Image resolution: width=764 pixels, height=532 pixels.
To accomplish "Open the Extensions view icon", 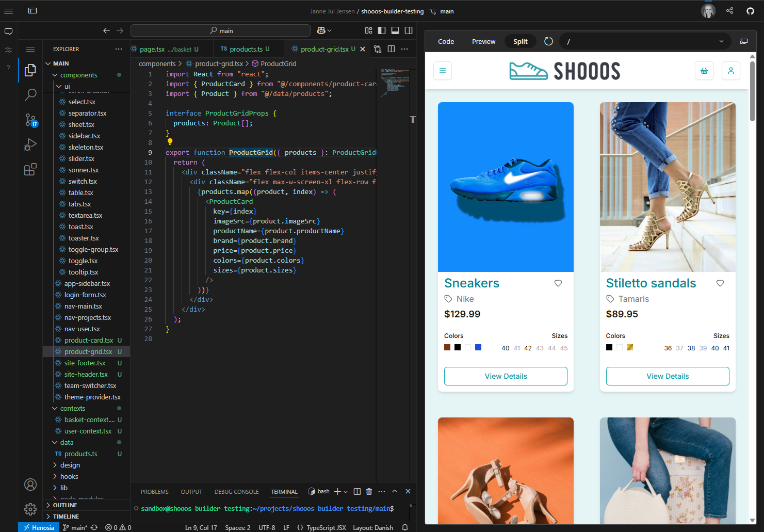I will pyautogui.click(x=30, y=169).
